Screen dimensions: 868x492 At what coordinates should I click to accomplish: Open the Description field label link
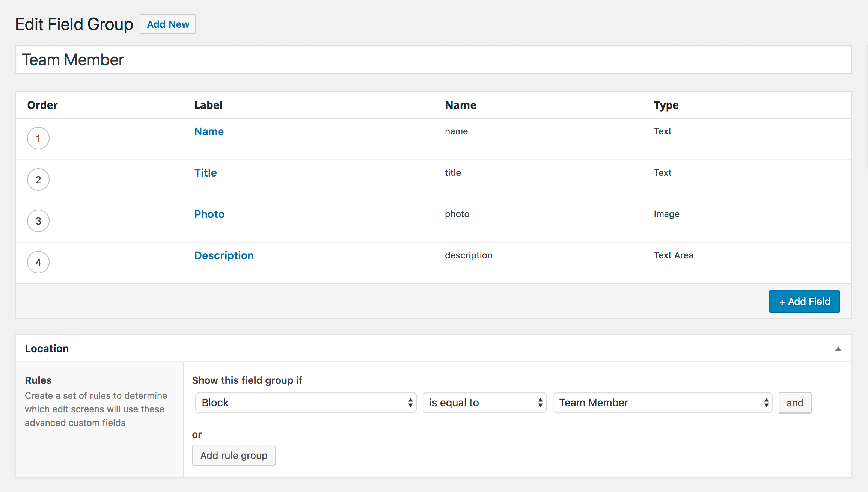tap(224, 255)
